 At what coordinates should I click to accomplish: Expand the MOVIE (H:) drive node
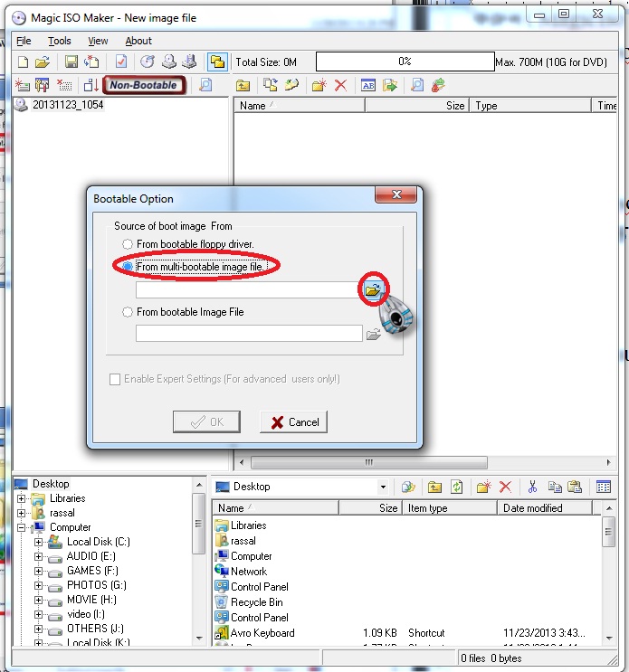[38, 600]
